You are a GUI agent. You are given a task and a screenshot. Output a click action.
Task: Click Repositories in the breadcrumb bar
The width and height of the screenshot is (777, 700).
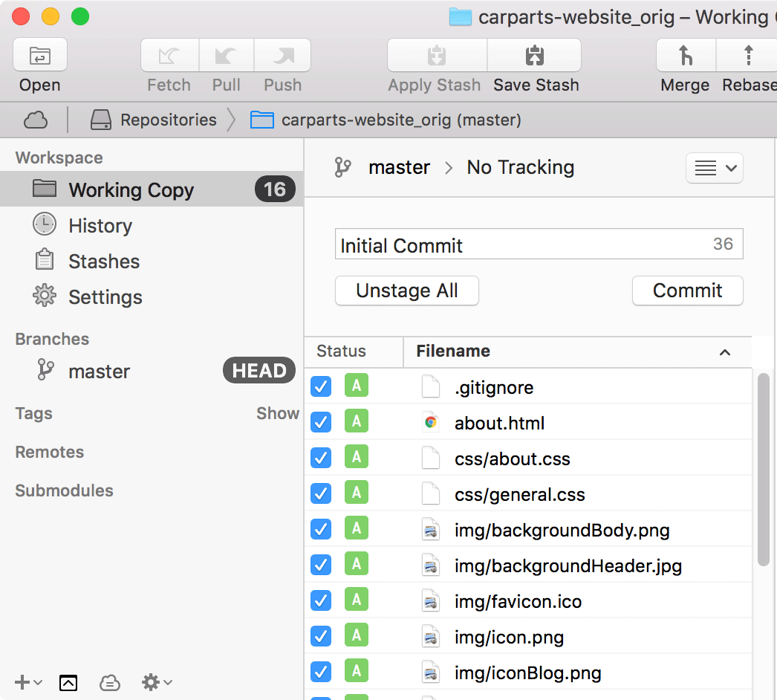click(x=164, y=120)
